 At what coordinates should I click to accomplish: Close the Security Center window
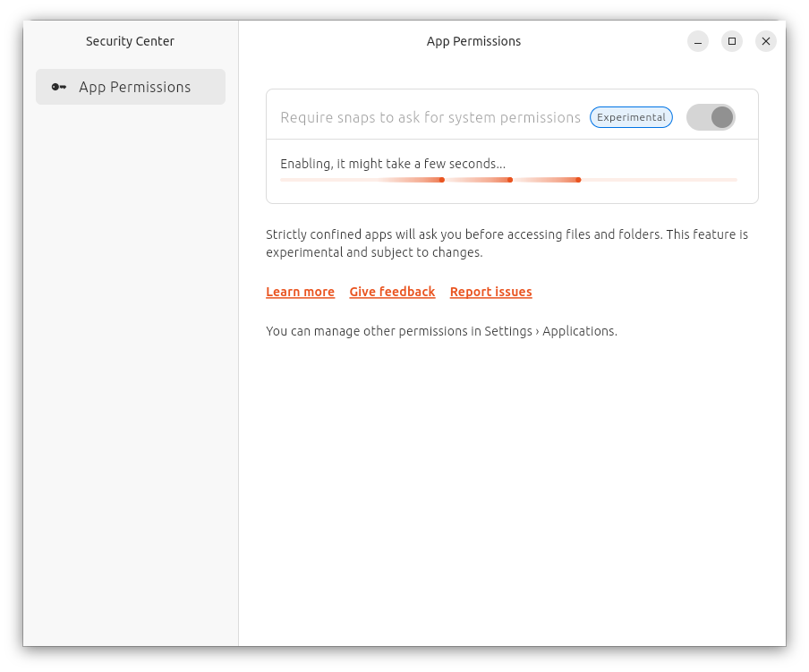coord(766,41)
